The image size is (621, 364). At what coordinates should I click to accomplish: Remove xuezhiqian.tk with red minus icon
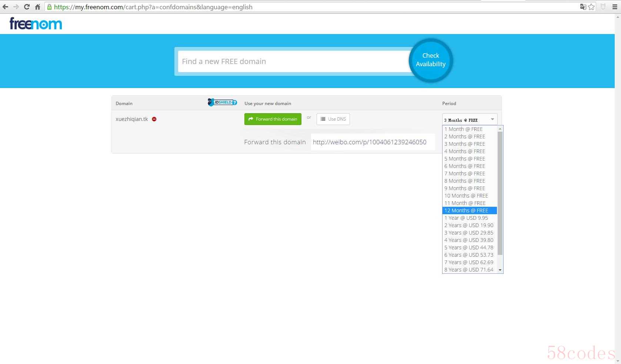154,119
